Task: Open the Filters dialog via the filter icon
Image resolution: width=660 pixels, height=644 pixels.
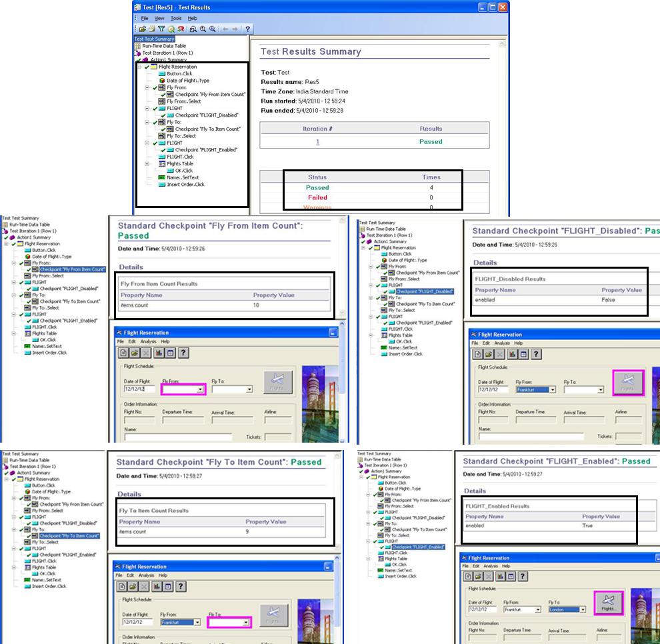Action: pos(161,29)
